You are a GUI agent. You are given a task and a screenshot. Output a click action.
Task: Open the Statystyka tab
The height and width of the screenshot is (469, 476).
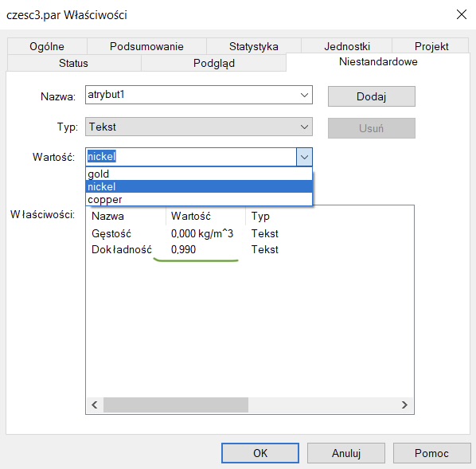point(254,46)
